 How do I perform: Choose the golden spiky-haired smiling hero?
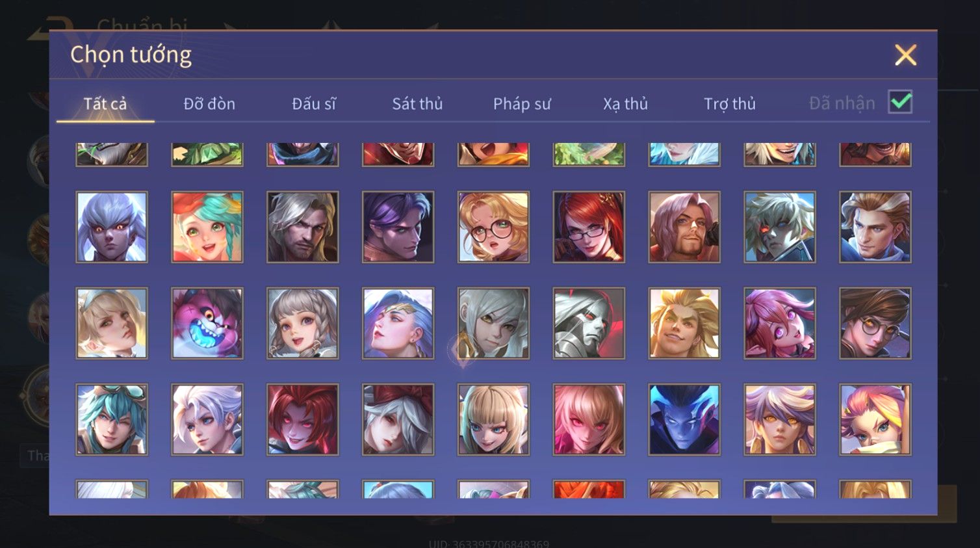point(684,323)
